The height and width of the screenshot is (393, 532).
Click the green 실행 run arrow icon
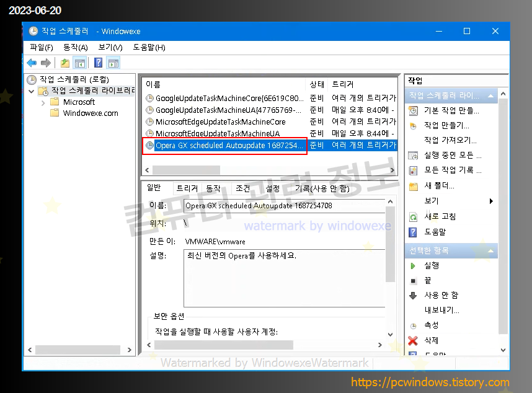pyautogui.click(x=413, y=266)
